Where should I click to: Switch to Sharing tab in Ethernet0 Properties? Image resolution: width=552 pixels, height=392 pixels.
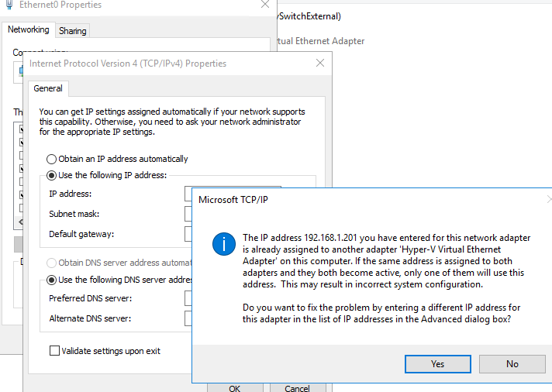[x=73, y=31]
